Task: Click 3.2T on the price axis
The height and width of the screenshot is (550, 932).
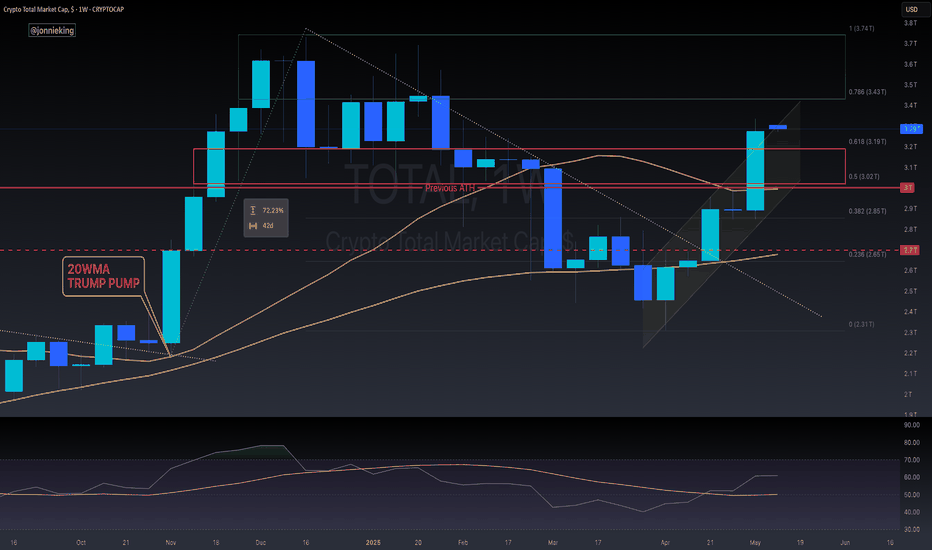Action: (910, 147)
